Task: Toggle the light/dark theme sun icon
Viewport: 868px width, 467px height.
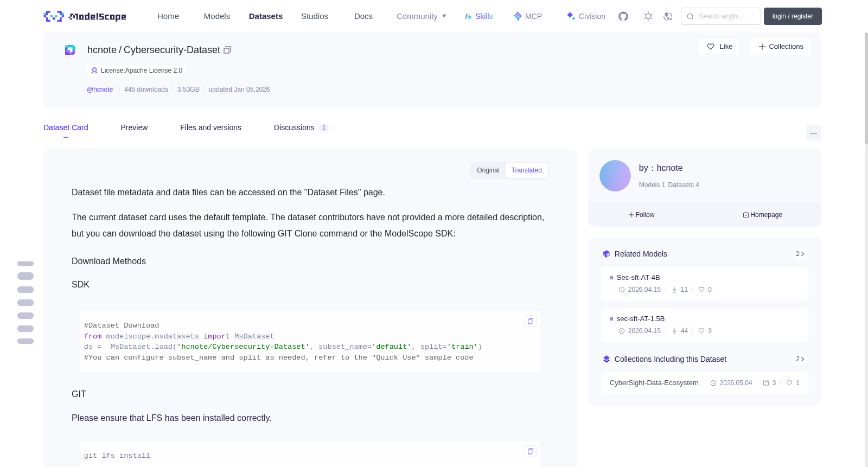Action: (648, 16)
